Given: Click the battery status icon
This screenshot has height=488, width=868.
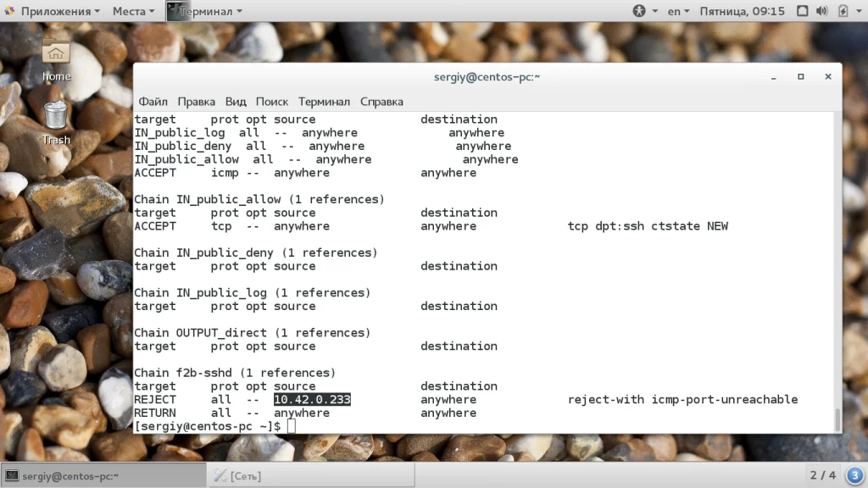Looking at the screenshot, I should (x=842, y=11).
